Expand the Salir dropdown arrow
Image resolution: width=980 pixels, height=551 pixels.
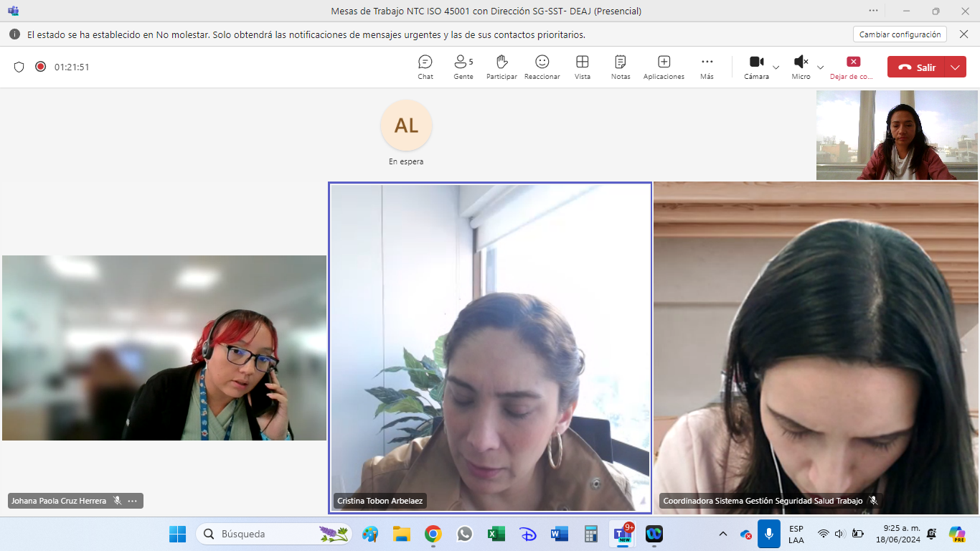coord(955,67)
